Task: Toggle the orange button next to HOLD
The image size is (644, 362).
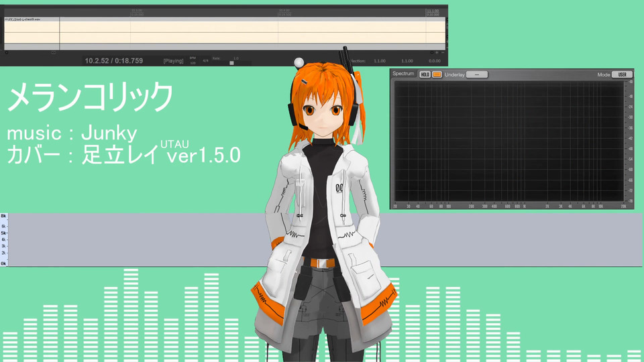Action: 437,74
